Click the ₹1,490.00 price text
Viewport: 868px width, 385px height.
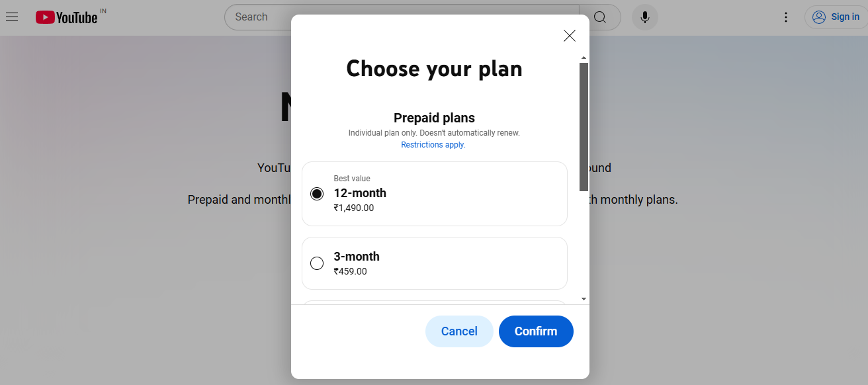click(x=354, y=208)
